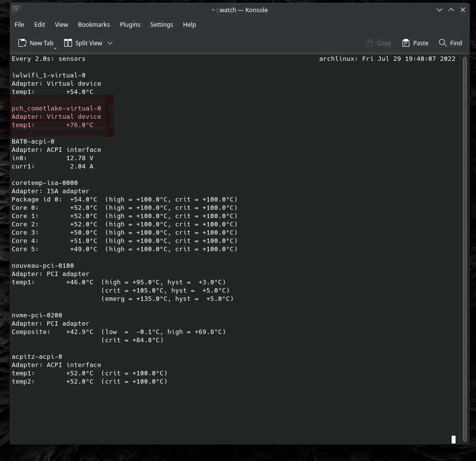This screenshot has height=461, width=476.
Task: Click the Find magnifier icon
Action: click(x=442, y=43)
